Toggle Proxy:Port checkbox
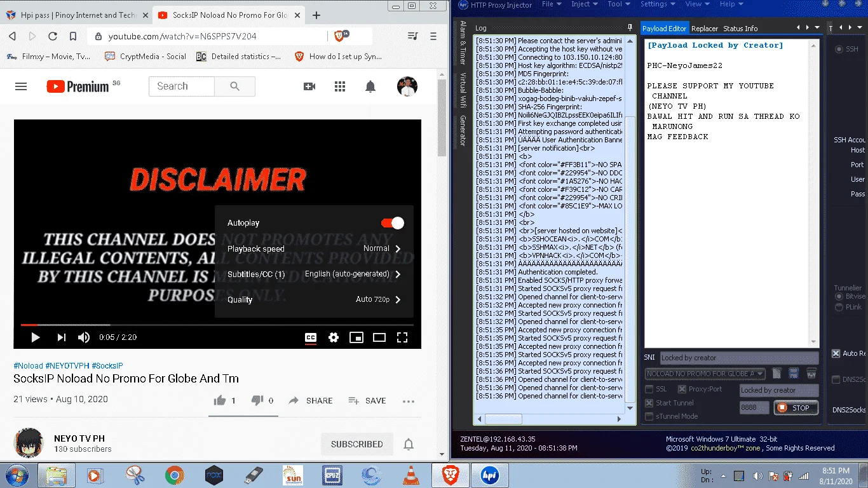Image resolution: width=868 pixels, height=488 pixels. click(682, 390)
